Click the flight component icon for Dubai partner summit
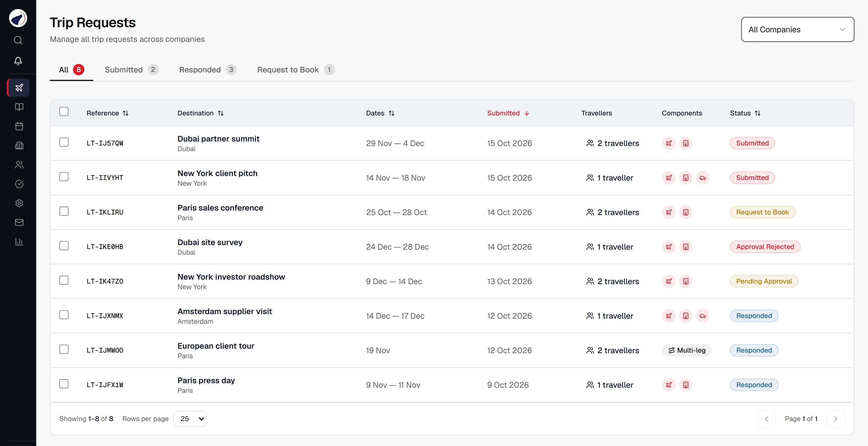The width and height of the screenshot is (868, 446). [669, 143]
